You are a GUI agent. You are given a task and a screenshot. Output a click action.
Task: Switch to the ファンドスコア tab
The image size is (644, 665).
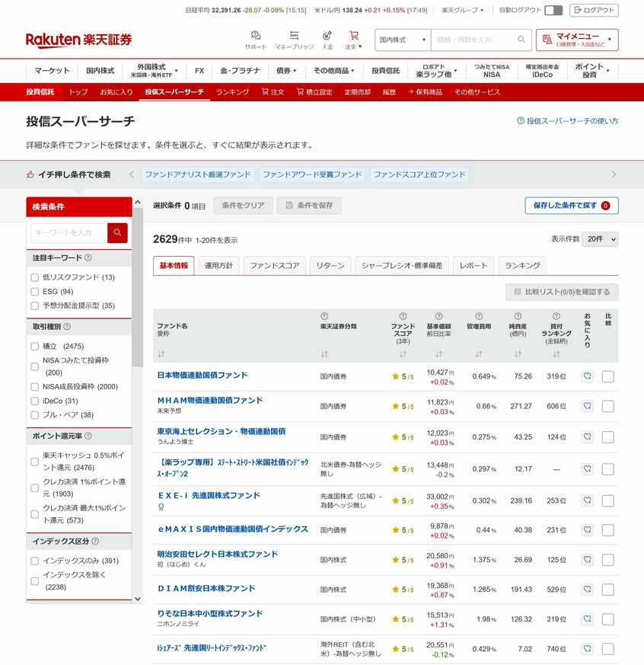point(275,266)
